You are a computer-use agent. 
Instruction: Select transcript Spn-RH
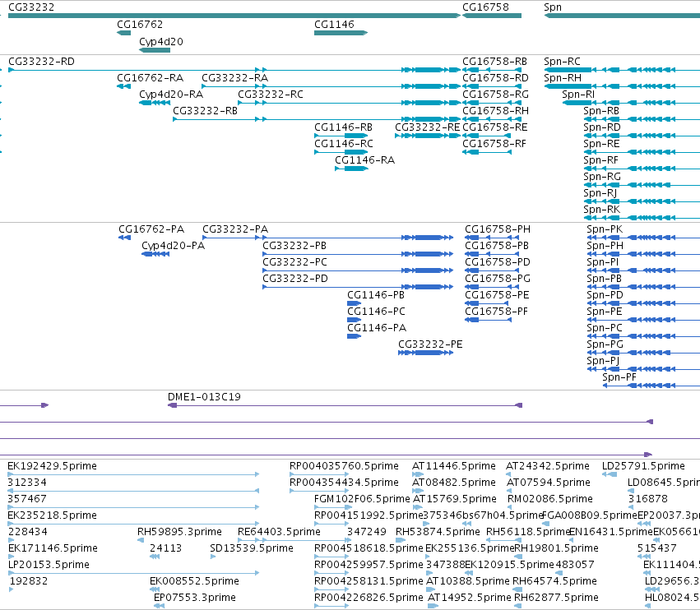click(x=563, y=79)
